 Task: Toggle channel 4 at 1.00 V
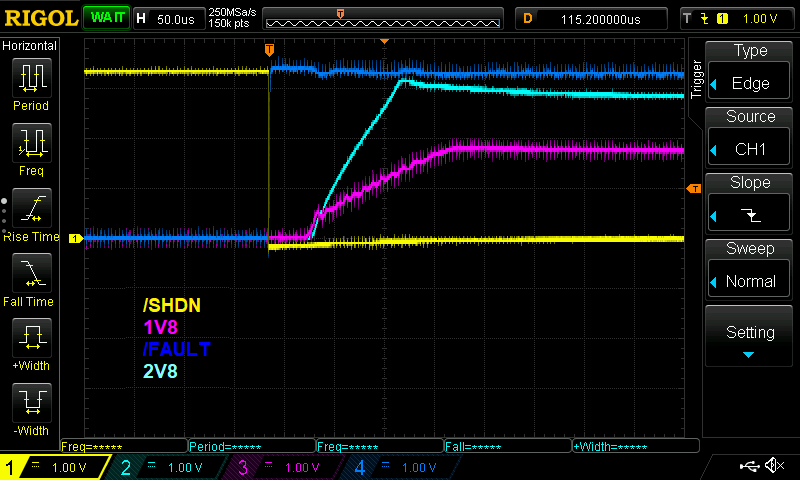pyautogui.click(x=402, y=467)
